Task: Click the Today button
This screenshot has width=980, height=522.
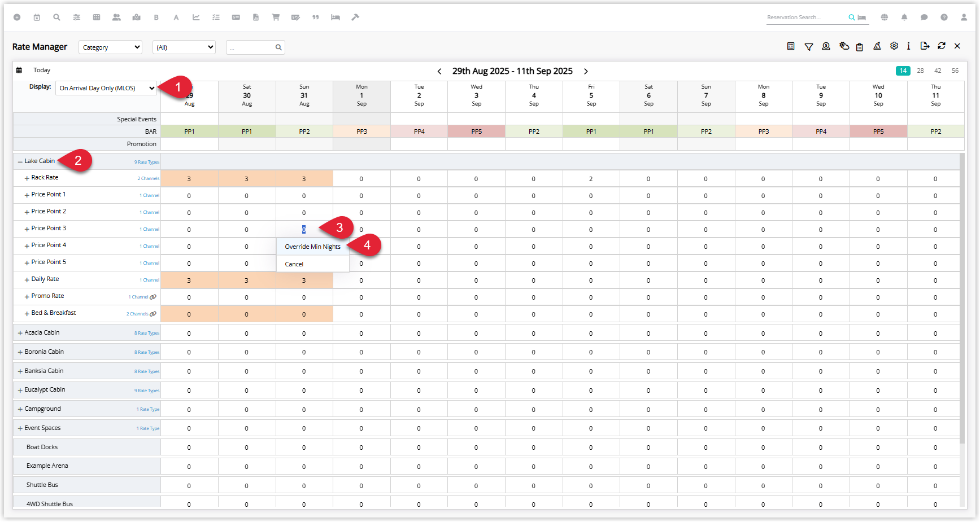Action: (42, 71)
